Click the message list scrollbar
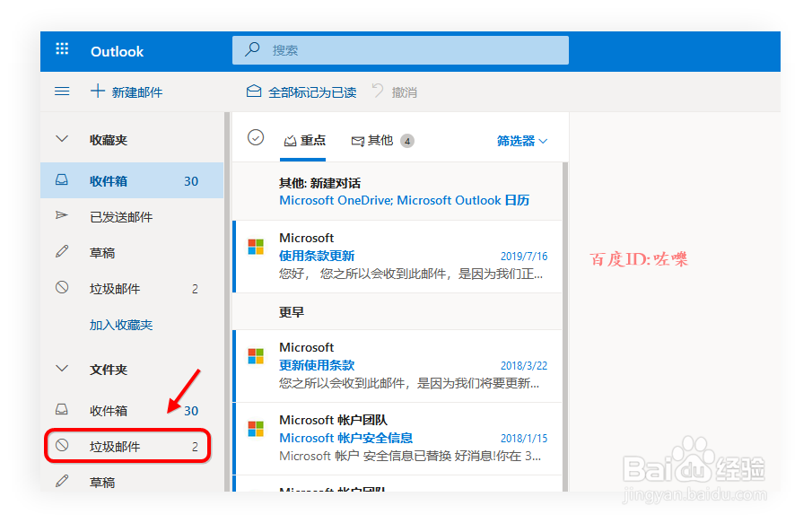Screen dimensions: 812x523 pyautogui.click(x=565, y=327)
